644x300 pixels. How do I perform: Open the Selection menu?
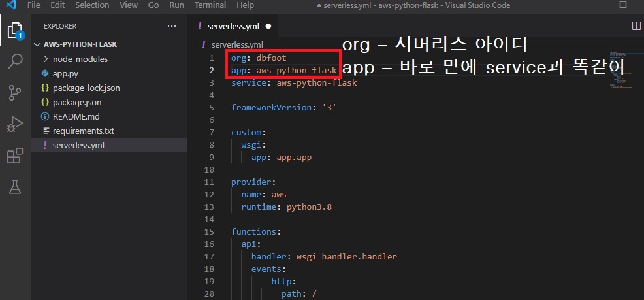(92, 5)
